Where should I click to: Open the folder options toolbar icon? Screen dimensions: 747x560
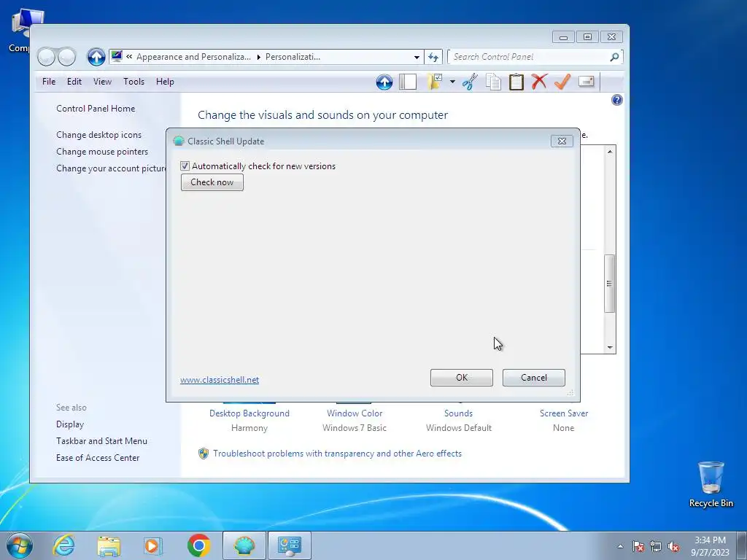pos(435,82)
